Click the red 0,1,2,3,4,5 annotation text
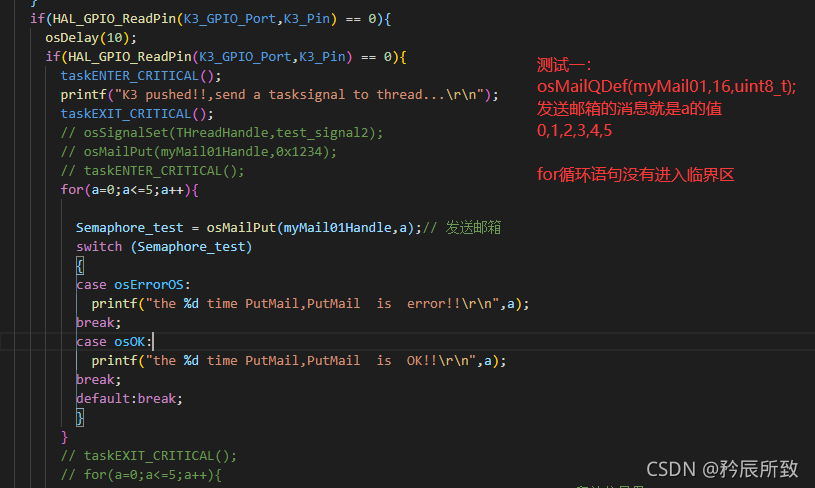This screenshot has height=488, width=815. 574,130
